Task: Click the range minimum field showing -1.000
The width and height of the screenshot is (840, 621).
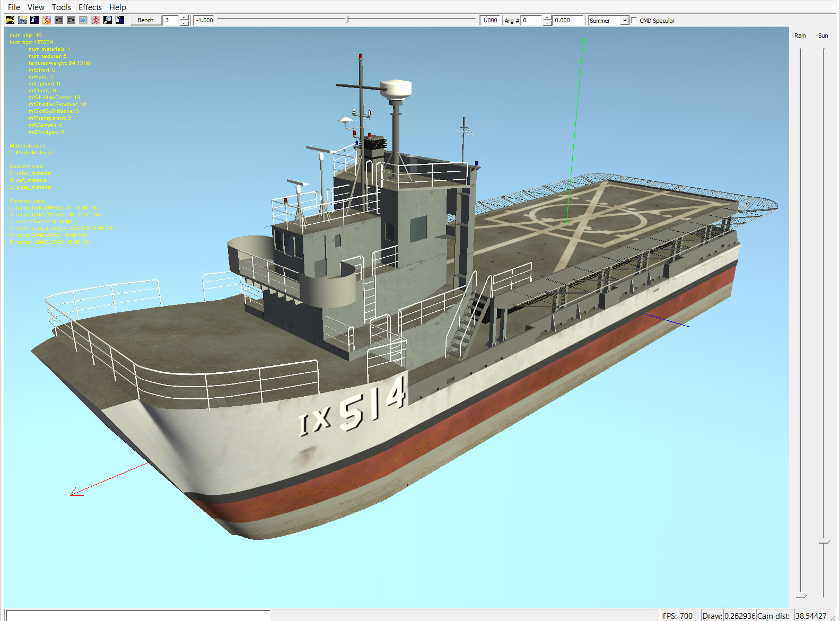Action: (204, 21)
